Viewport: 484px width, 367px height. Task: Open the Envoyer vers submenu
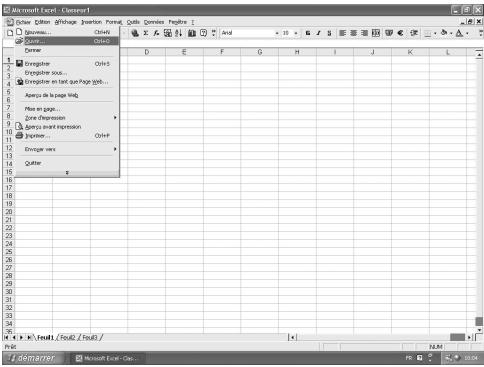(x=67, y=149)
